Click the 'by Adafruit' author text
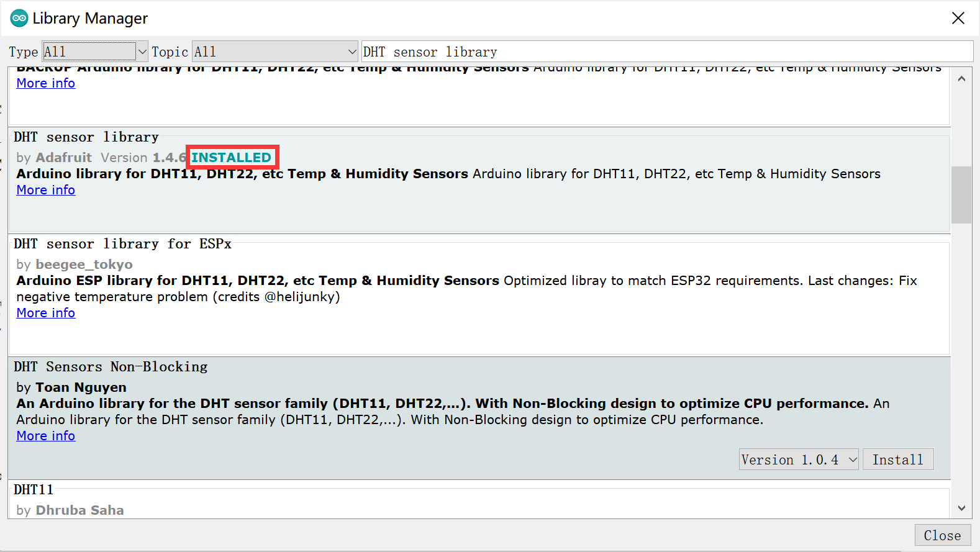Image resolution: width=980 pixels, height=552 pixels. click(x=54, y=158)
